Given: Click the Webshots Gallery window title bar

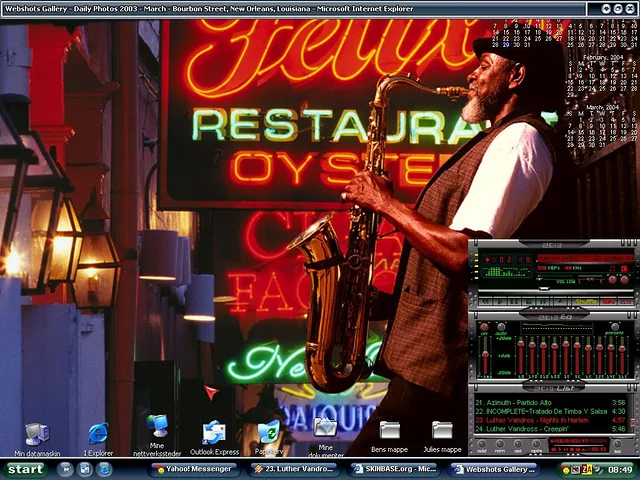Looking at the screenshot, I should 293,9.
